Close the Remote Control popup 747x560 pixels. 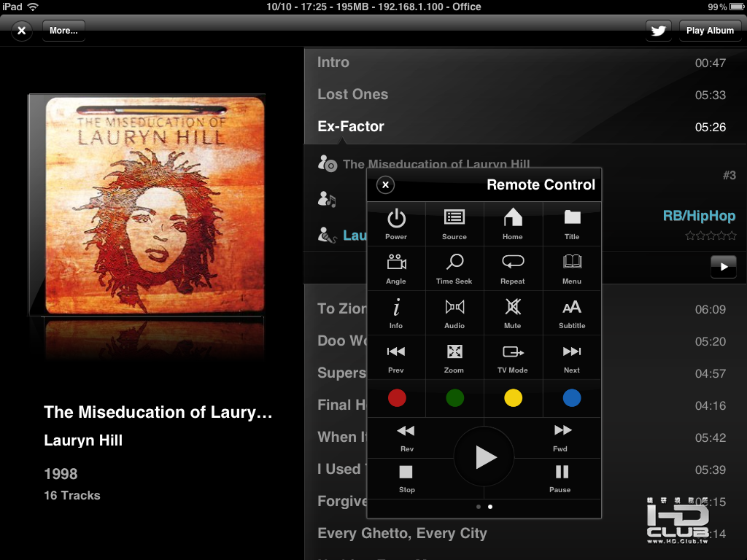(x=385, y=184)
